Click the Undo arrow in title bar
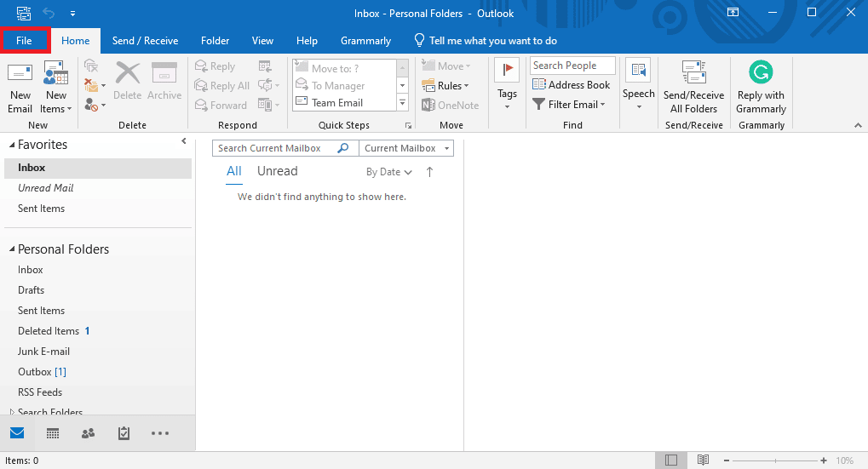 click(49, 13)
